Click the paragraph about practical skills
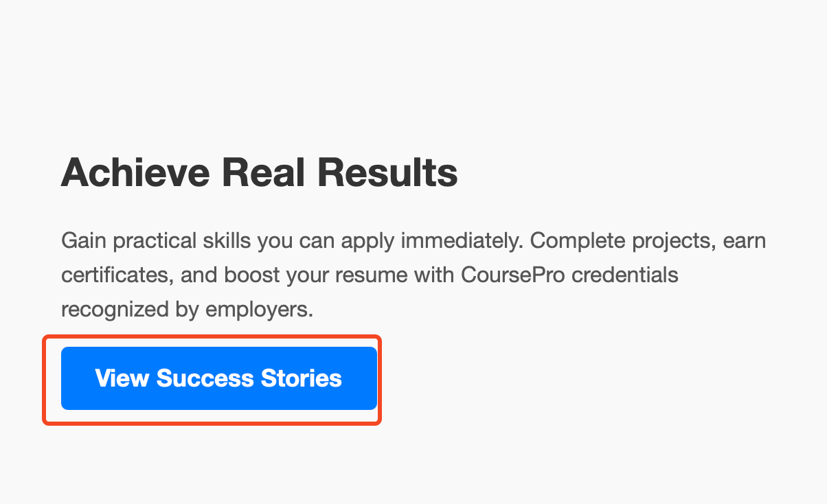 (x=412, y=275)
